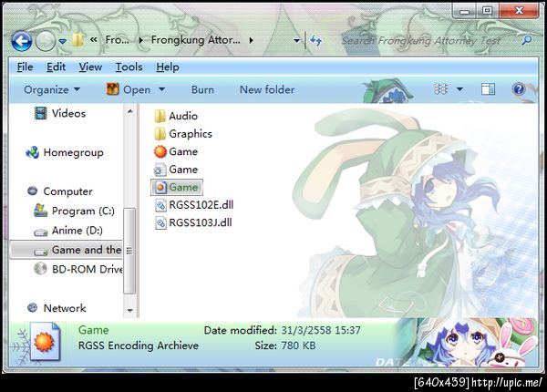Click the Homegroup icon
The width and height of the screenshot is (547, 392).
tap(33, 152)
